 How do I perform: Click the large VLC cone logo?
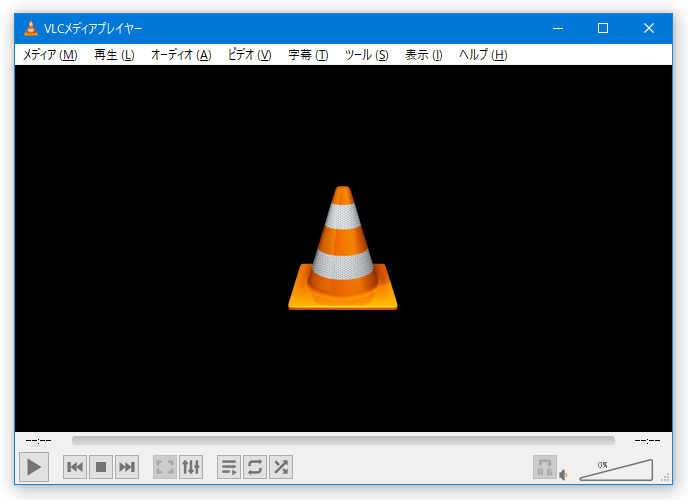click(x=343, y=248)
